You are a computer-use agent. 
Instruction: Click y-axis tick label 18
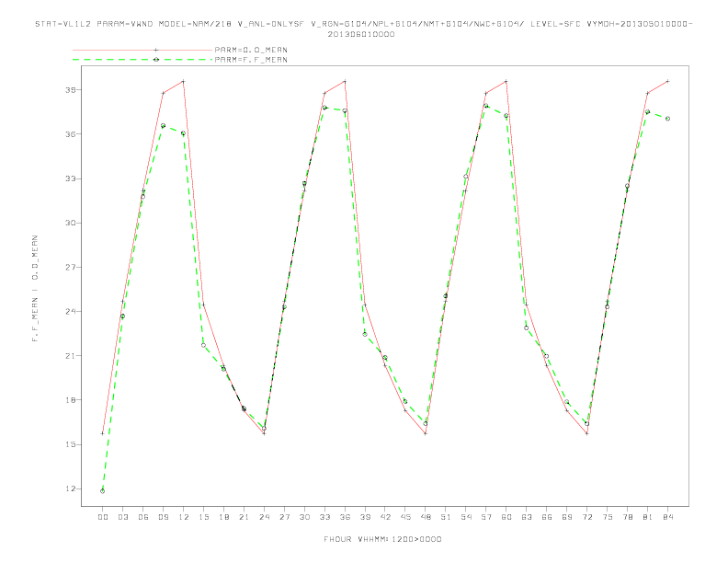[x=71, y=400]
